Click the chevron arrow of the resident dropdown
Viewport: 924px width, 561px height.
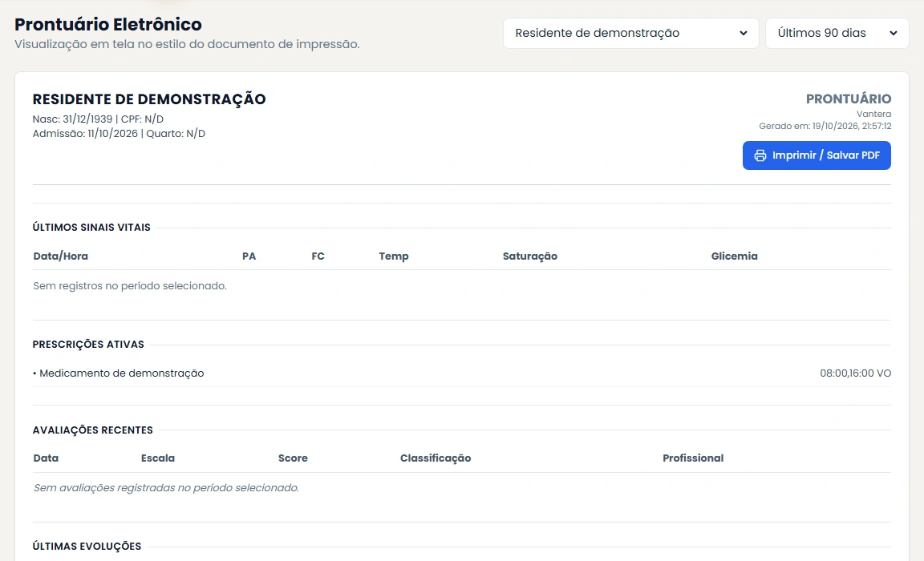coord(743,34)
